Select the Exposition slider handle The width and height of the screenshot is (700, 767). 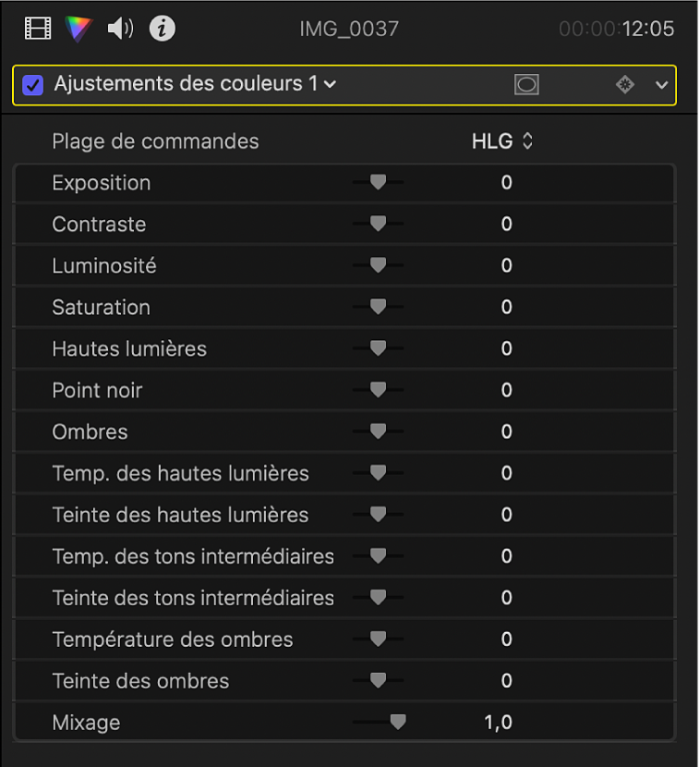378,182
